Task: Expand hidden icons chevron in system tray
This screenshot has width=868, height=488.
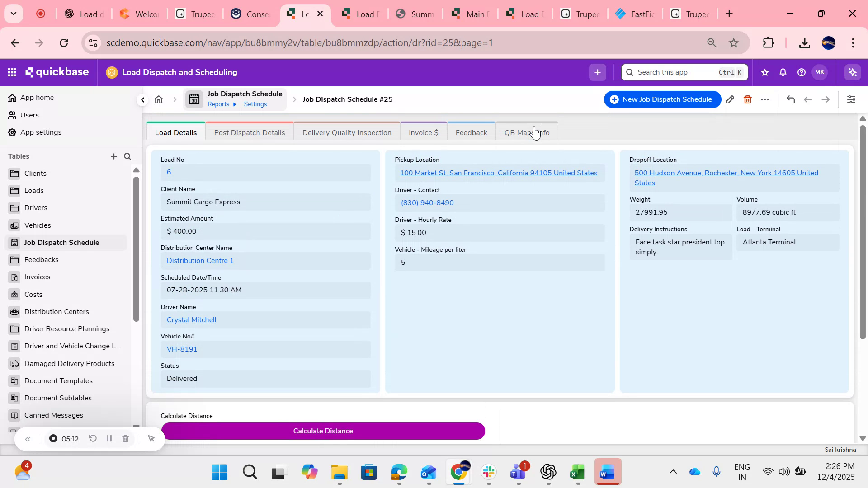Action: coord(673,471)
